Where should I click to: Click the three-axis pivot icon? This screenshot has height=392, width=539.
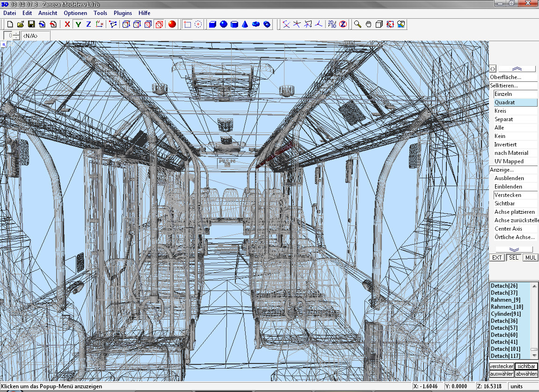319,24
